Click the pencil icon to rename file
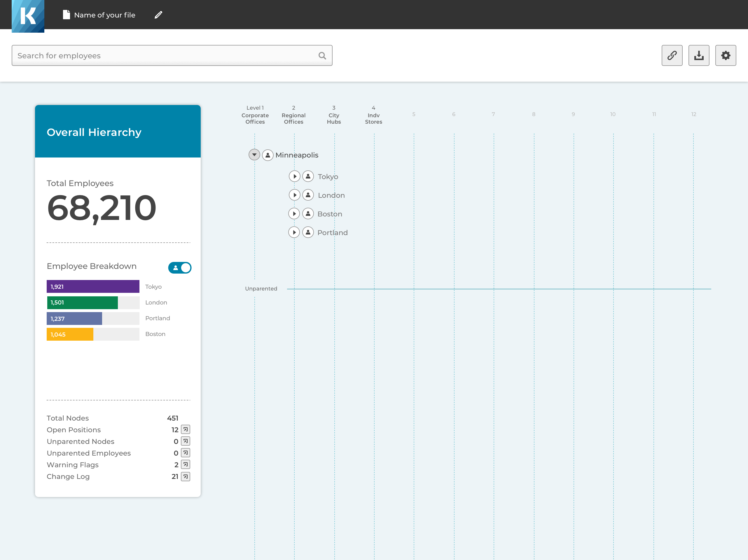Screen dimensions: 748x560 coord(158,15)
